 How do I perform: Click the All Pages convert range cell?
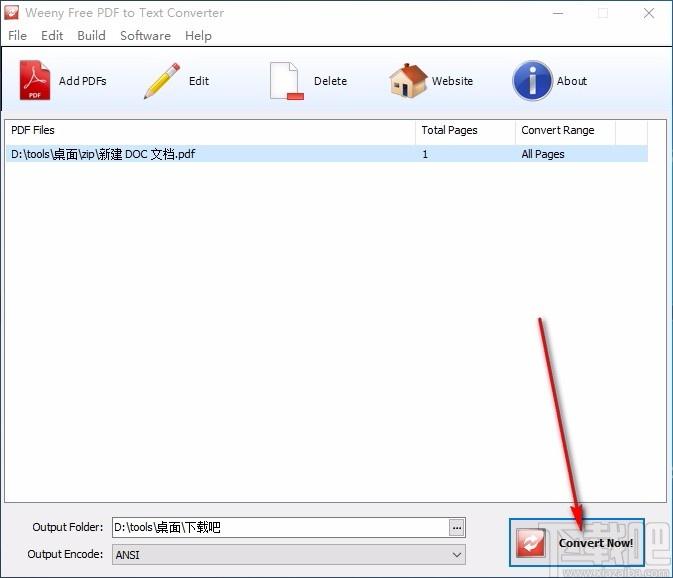[543, 154]
